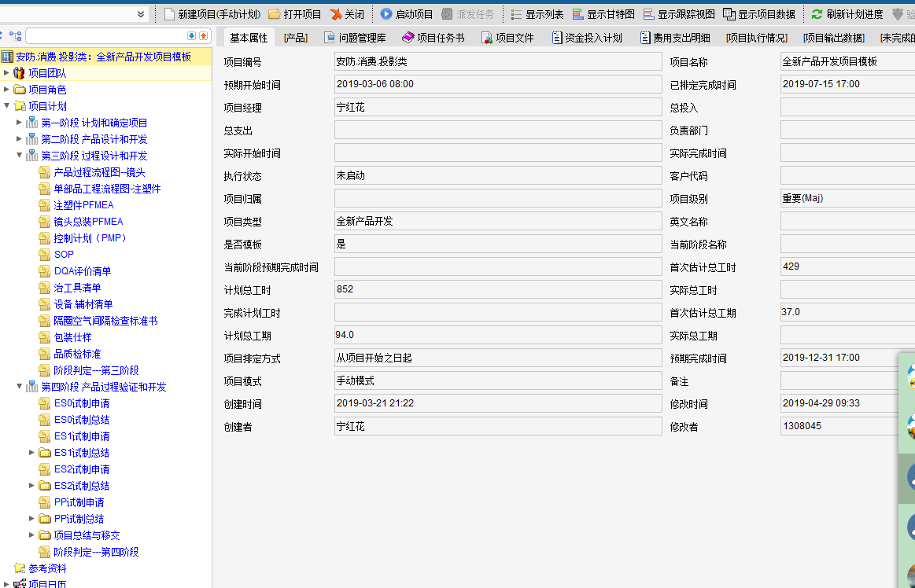Open the 资金投入计划 tab

pyautogui.click(x=587, y=38)
